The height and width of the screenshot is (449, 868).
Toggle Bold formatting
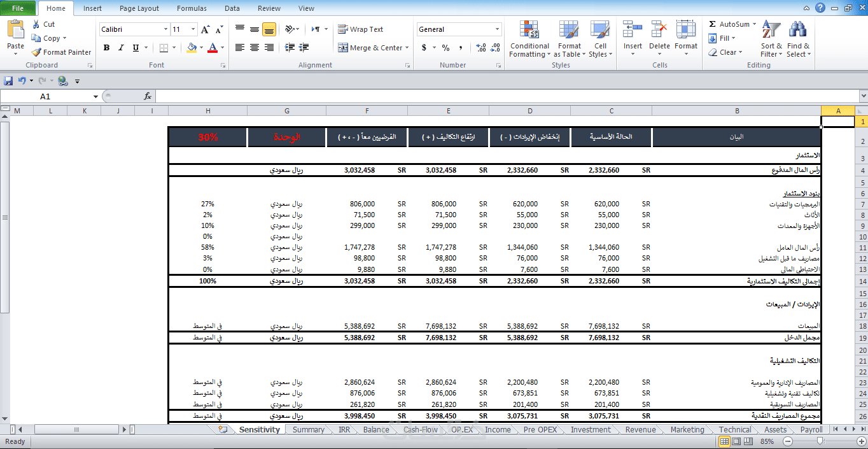pos(106,48)
